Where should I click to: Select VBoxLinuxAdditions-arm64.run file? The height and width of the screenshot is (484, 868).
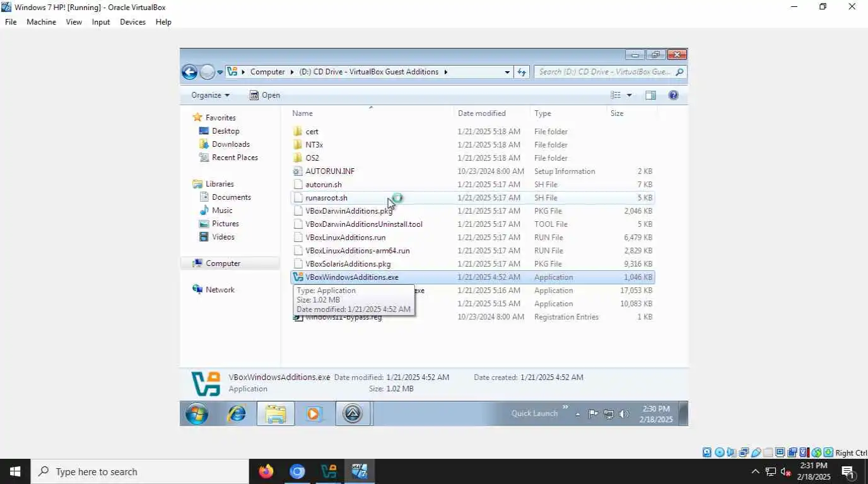[x=472, y=251]
